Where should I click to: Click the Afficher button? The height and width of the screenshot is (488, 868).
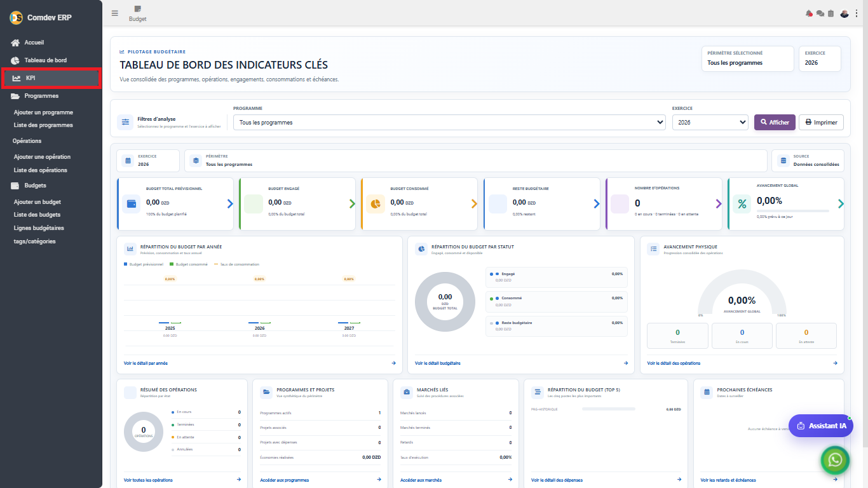[x=775, y=122]
